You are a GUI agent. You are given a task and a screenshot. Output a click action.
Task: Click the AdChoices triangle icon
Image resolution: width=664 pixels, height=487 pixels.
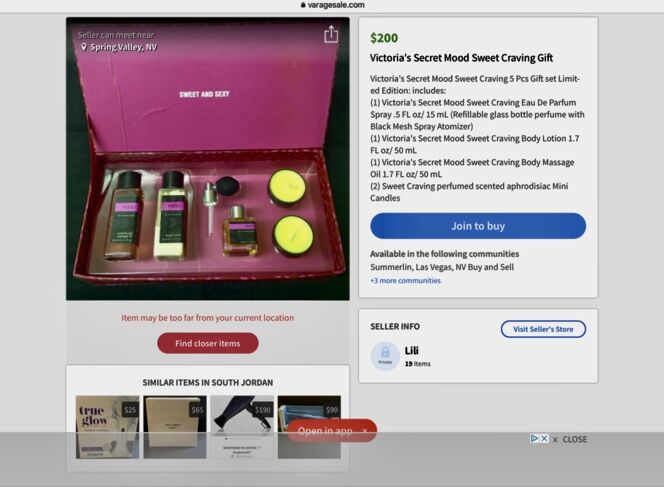click(534, 439)
